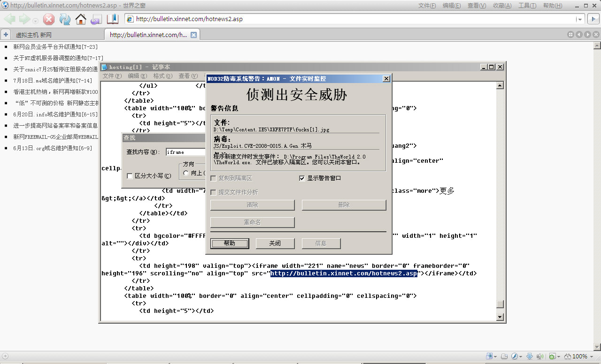The image size is (601, 364).
Task: Open the browser 文件(F) menu
Action: pyautogui.click(x=427, y=6)
